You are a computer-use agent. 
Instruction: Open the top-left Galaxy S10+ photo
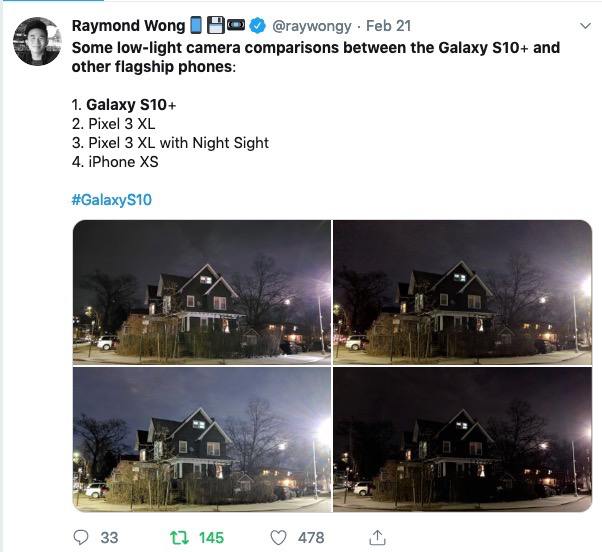[202, 292]
